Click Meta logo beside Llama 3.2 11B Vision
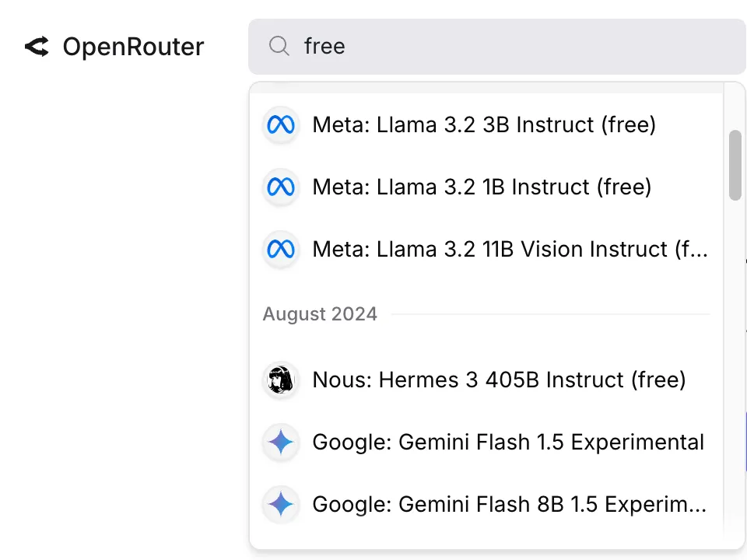 pos(281,249)
